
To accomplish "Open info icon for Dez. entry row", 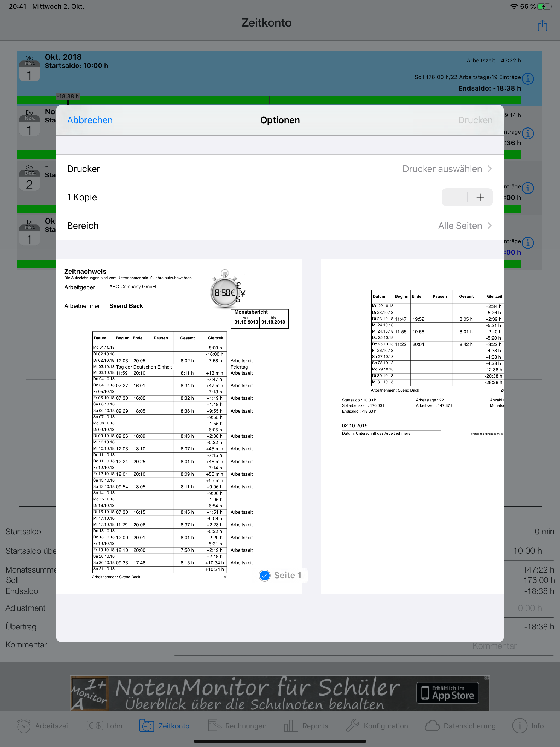I will click(x=527, y=188).
